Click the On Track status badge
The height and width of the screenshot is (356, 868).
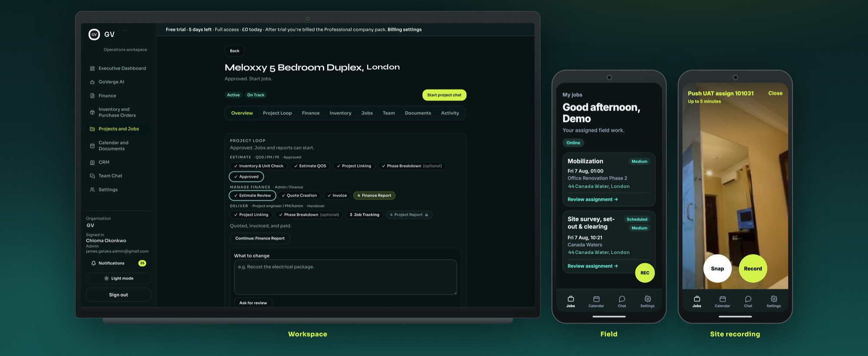pos(256,95)
